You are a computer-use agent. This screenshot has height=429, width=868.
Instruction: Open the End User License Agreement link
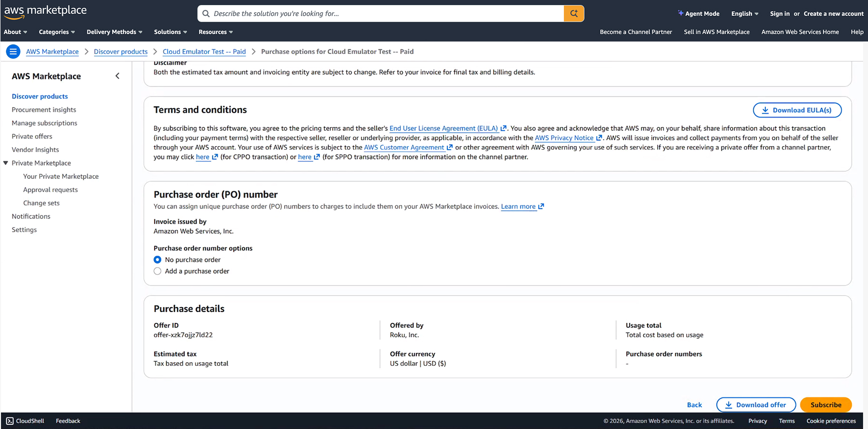(x=443, y=128)
